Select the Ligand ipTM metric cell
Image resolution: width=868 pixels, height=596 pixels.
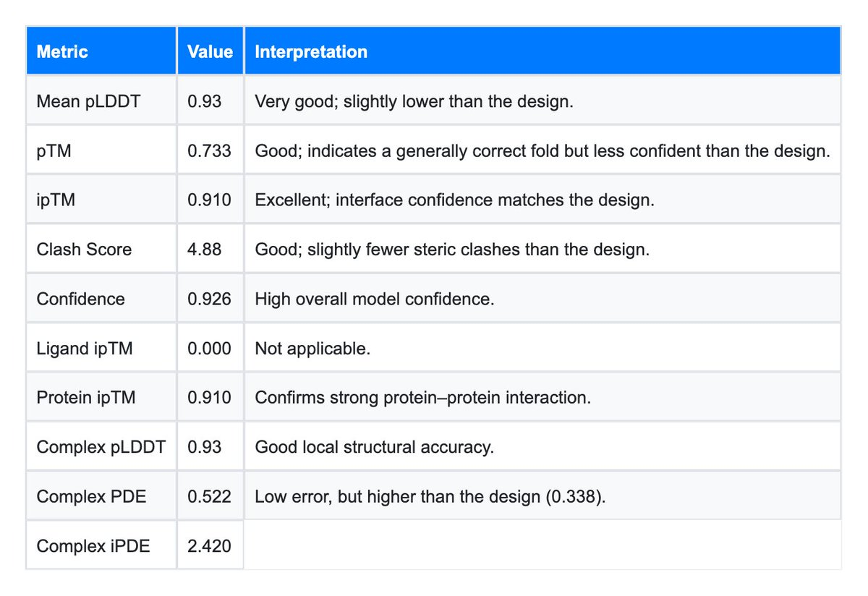tap(85, 349)
